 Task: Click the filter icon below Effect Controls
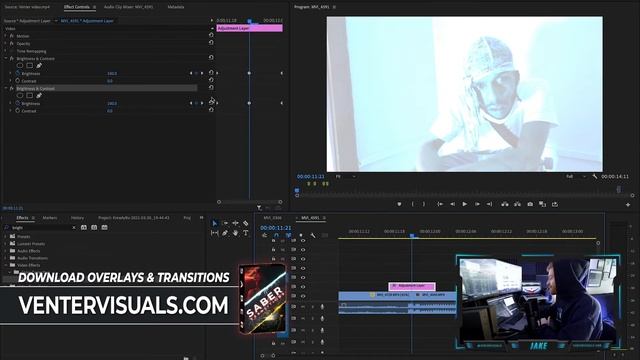coord(259,208)
